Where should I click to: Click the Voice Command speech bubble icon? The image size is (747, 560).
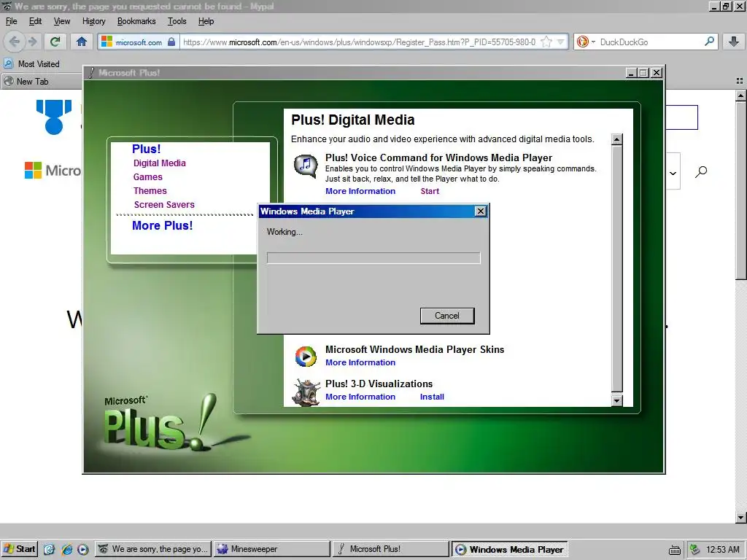[x=306, y=166]
